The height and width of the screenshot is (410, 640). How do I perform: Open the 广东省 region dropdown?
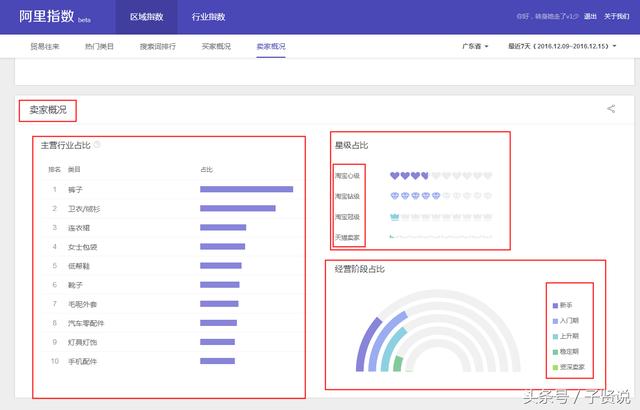pos(475,46)
